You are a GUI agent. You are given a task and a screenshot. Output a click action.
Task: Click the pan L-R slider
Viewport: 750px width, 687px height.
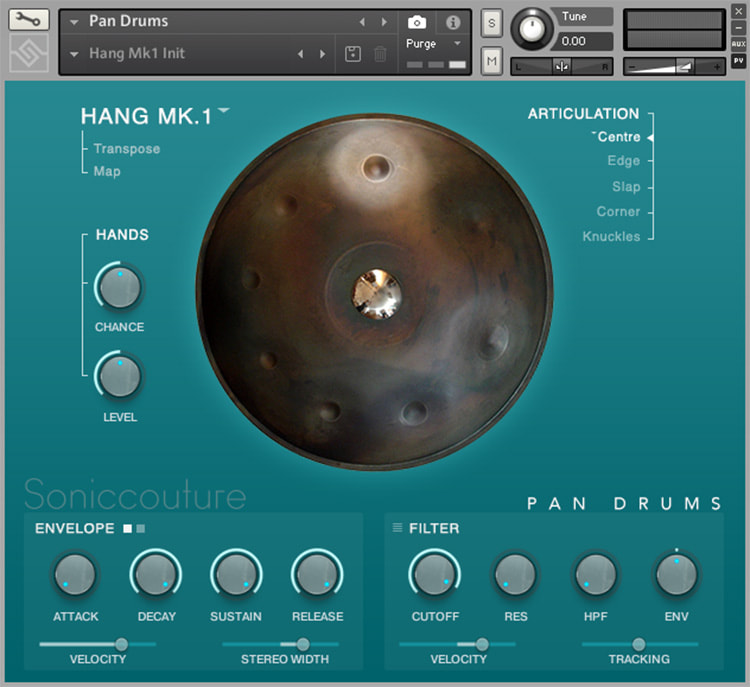tap(562, 66)
